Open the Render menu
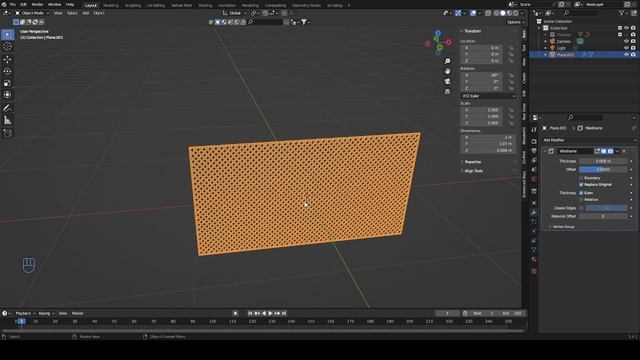This screenshot has width=640, height=360. pos(37,4)
